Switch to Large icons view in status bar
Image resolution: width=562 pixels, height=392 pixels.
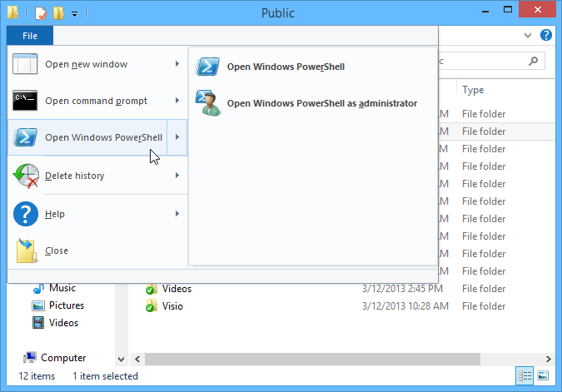542,376
